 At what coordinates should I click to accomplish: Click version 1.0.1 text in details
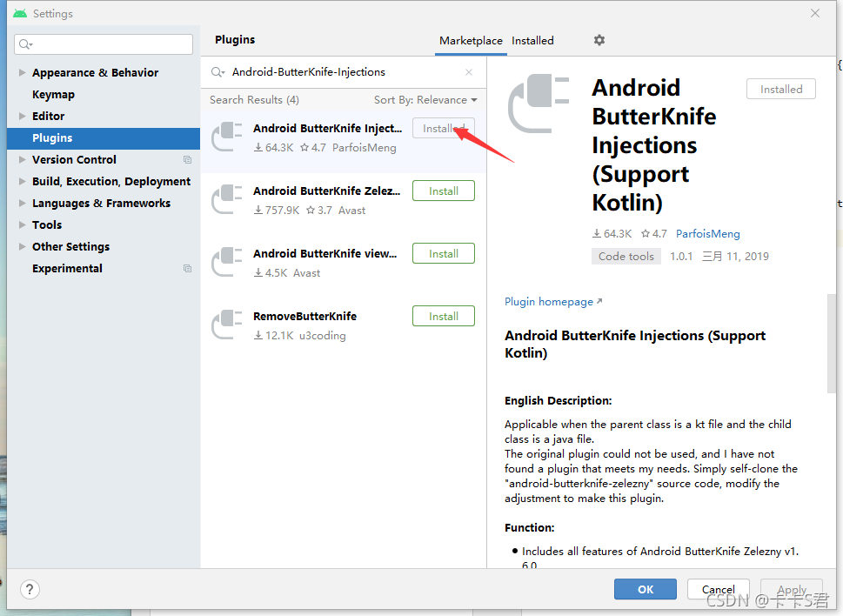click(x=681, y=257)
